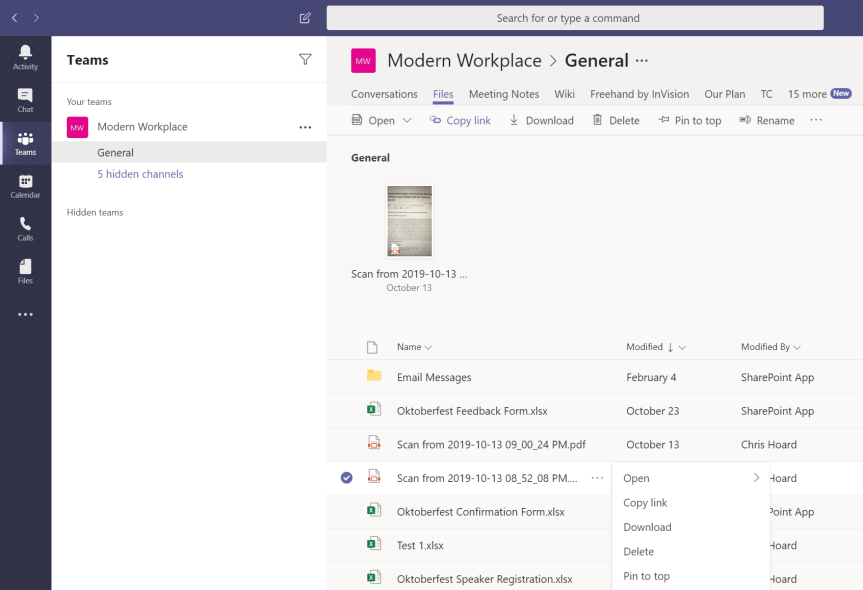
Task: Go to Chat in left rail
Action: pyautogui.click(x=25, y=100)
